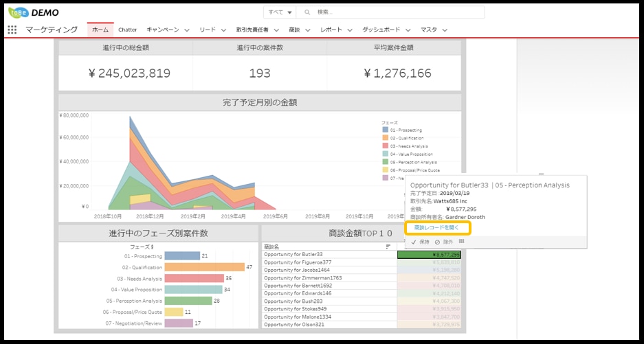Select Opportunity for Figueroa377 row
Image resolution: width=644 pixels, height=344 pixels.
point(298,262)
